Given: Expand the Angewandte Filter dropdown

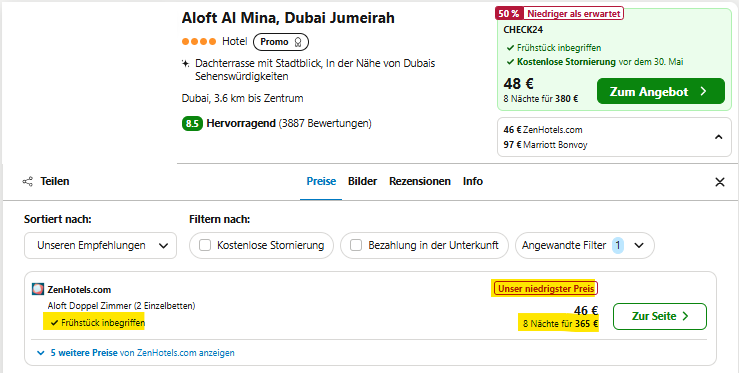Looking at the screenshot, I should pos(584,245).
